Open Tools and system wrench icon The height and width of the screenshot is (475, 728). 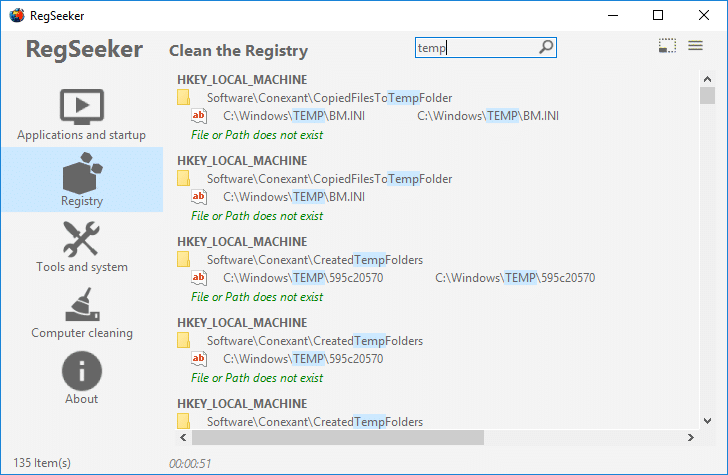[x=81, y=239]
